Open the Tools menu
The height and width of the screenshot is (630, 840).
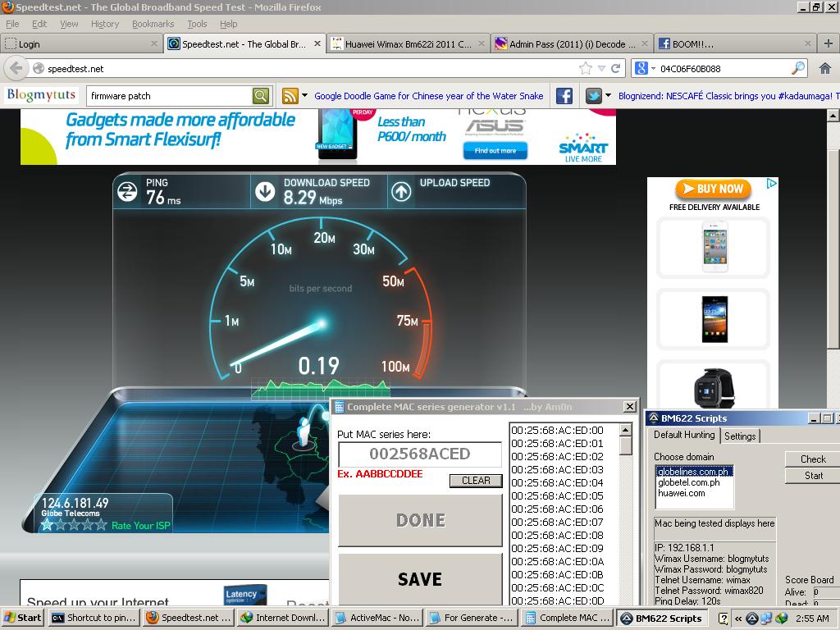tap(197, 24)
